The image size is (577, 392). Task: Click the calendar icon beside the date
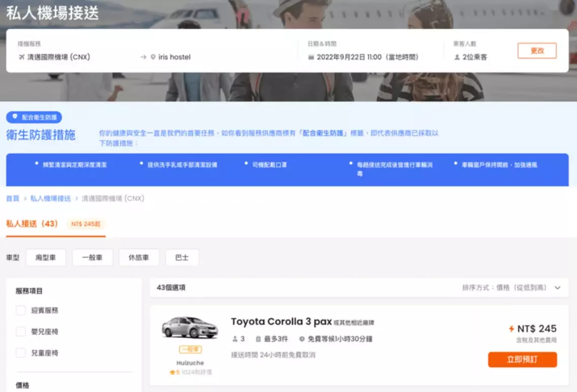click(x=311, y=57)
